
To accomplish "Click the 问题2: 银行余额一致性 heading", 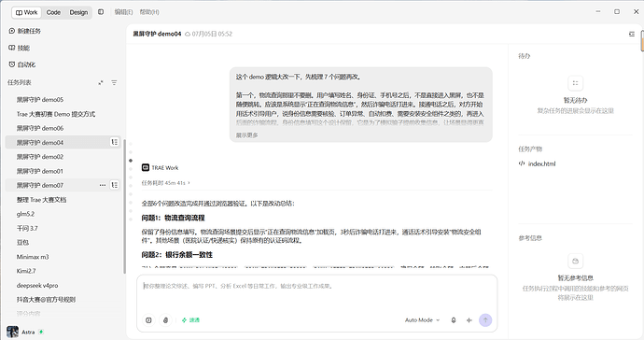I will point(177,255).
